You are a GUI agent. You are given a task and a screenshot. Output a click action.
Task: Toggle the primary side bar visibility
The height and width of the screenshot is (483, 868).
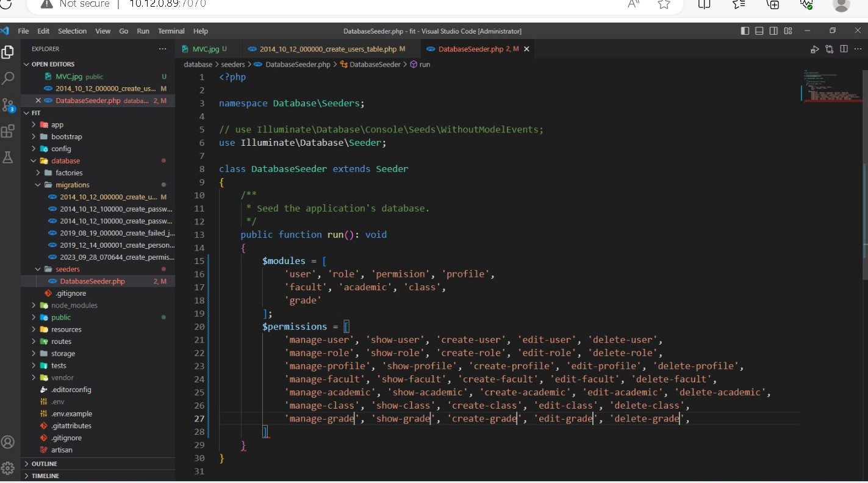point(745,31)
